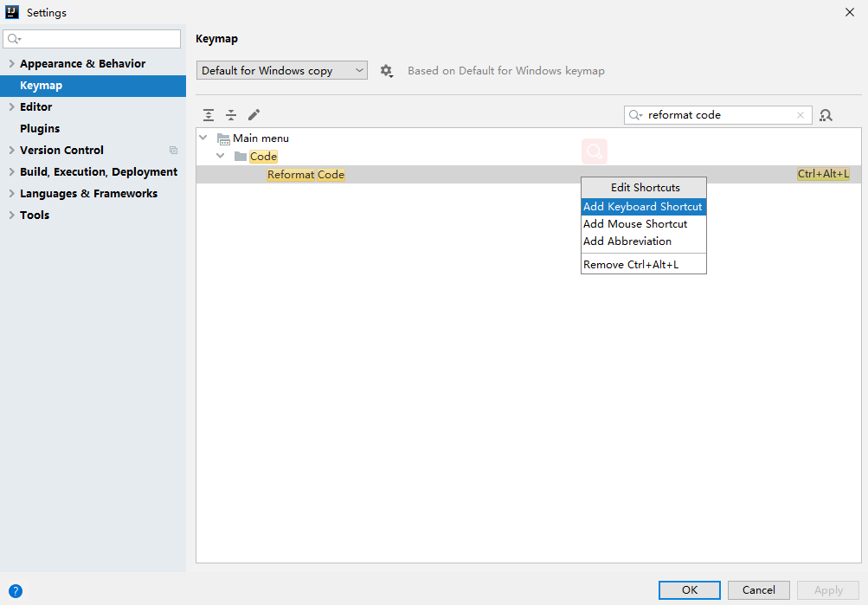This screenshot has width=868, height=605.
Task: Open the Default for Windows copy dropdown
Action: click(x=282, y=70)
